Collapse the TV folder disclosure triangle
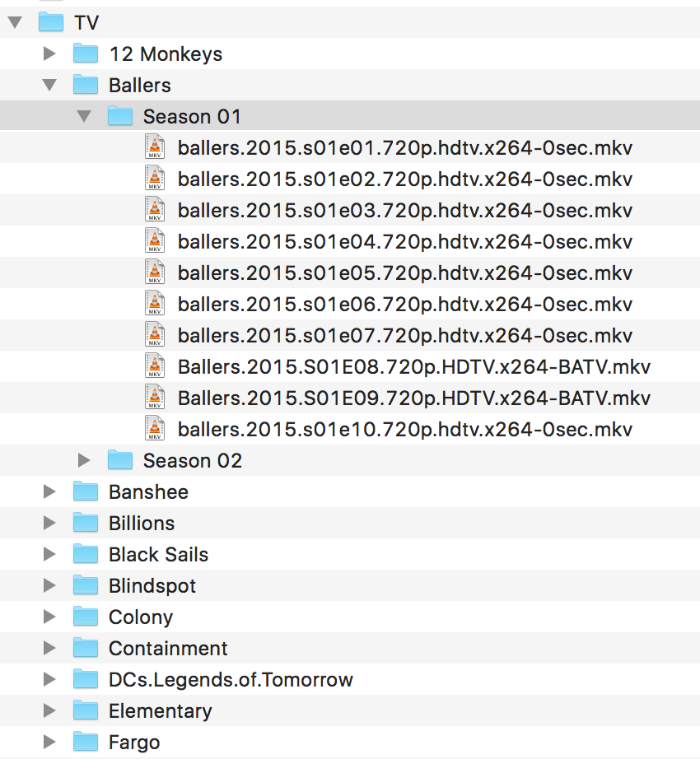This screenshot has height=759, width=700. [x=14, y=23]
